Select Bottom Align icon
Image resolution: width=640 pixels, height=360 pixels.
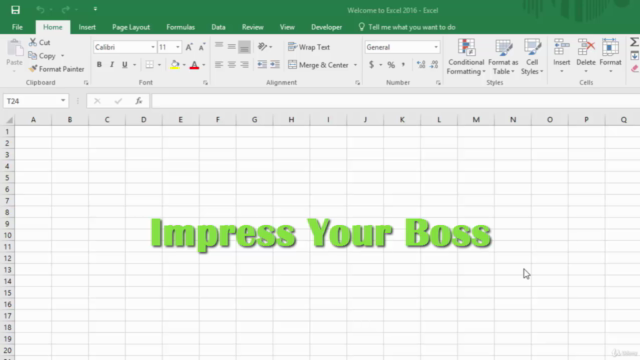pyautogui.click(x=244, y=47)
